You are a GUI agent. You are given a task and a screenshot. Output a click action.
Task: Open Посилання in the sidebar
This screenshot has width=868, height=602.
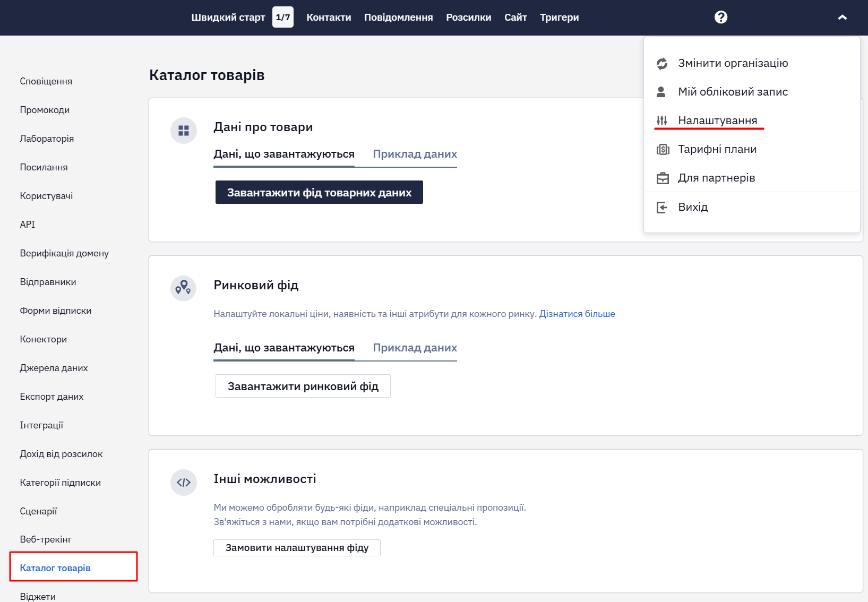[44, 167]
